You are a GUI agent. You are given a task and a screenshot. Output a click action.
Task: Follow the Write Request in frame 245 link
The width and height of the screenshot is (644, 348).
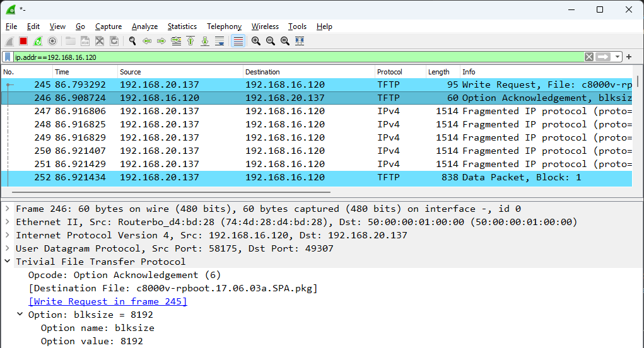pos(108,301)
